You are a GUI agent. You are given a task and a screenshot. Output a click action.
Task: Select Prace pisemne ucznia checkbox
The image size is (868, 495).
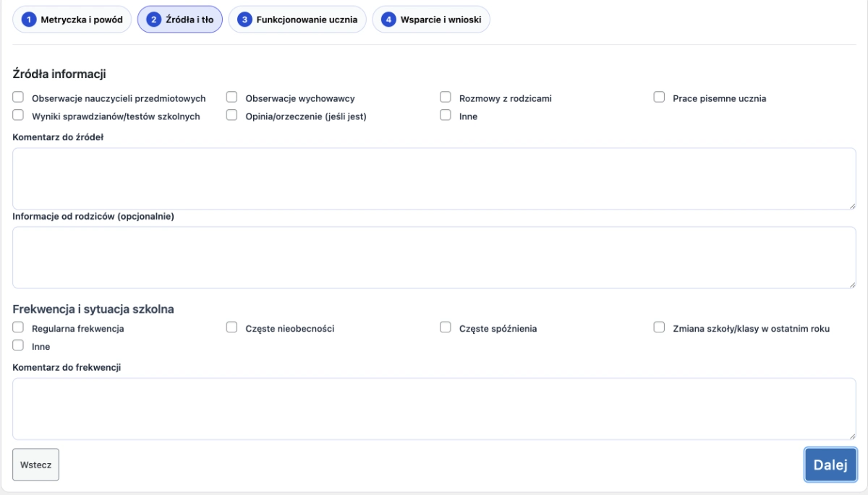660,98
